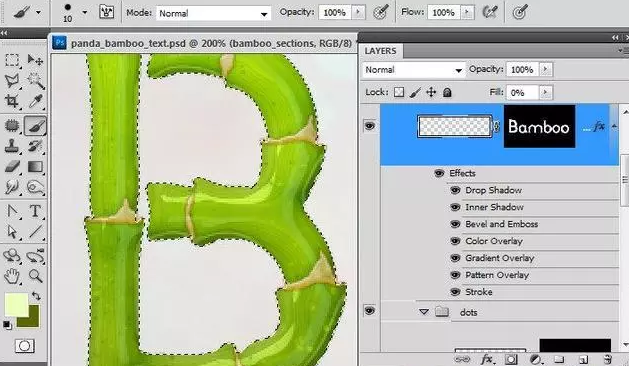Select the Rectangular Marquee tool
The height and width of the screenshot is (366, 629).
click(x=12, y=60)
